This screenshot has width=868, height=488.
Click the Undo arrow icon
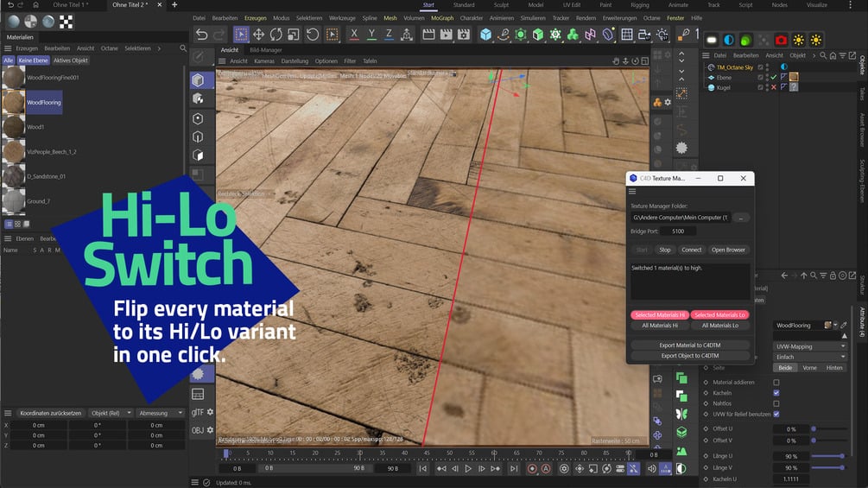(x=201, y=35)
